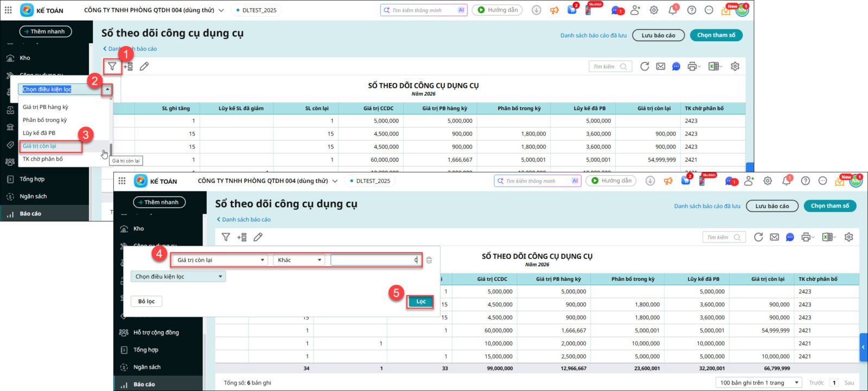Delete the filter row with the trash icon
The image size is (868, 391).
429,260
